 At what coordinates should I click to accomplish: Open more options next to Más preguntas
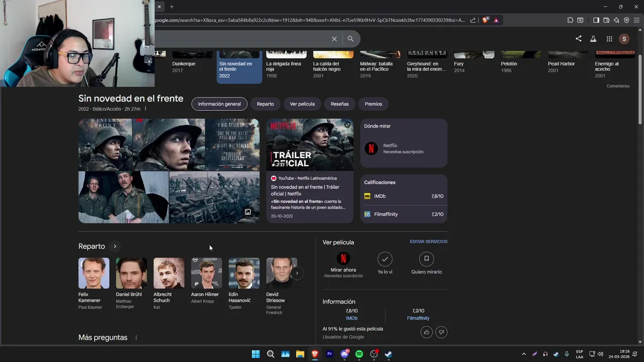point(136,338)
